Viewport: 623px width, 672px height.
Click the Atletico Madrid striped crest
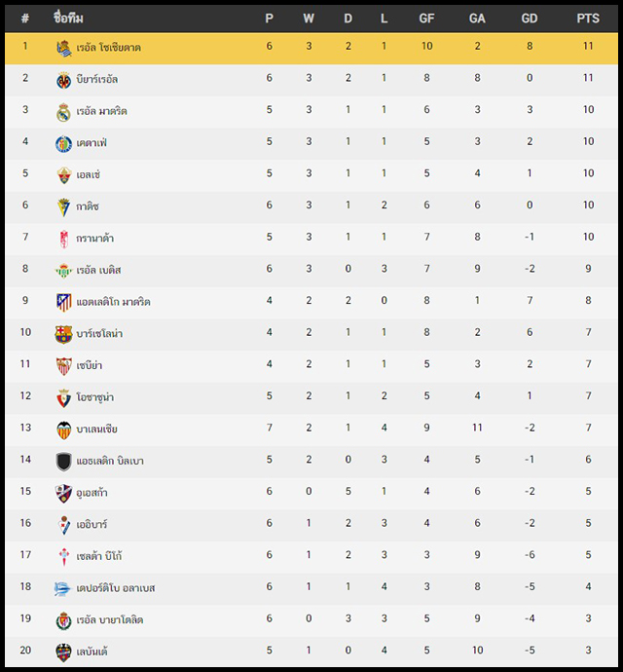click(64, 302)
